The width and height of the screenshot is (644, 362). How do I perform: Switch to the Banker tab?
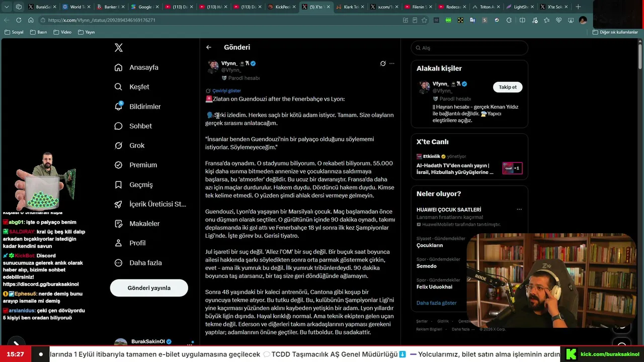110,7
